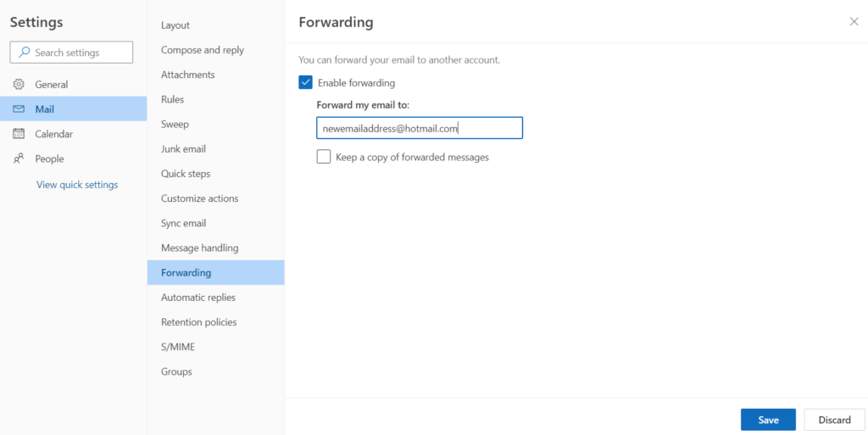This screenshot has height=435, width=868.
Task: Open View quick settings link
Action: (x=77, y=184)
